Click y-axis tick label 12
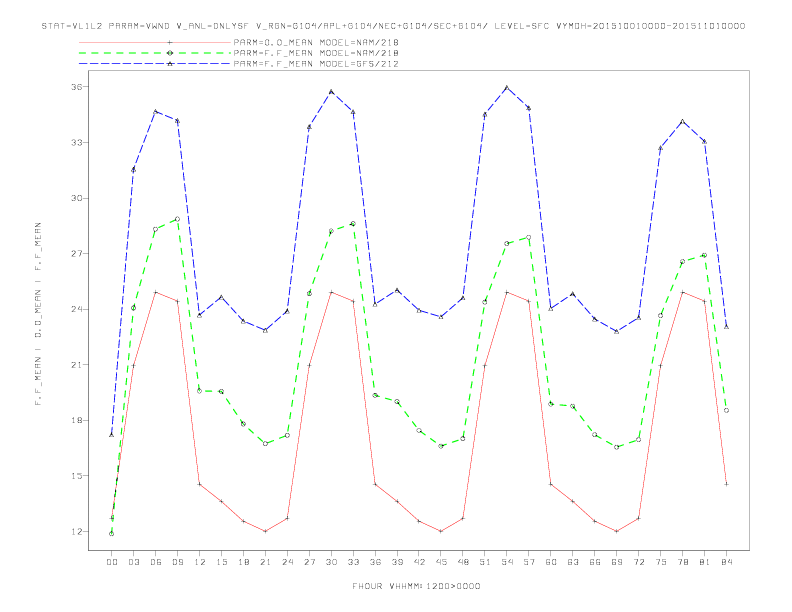 (x=76, y=531)
